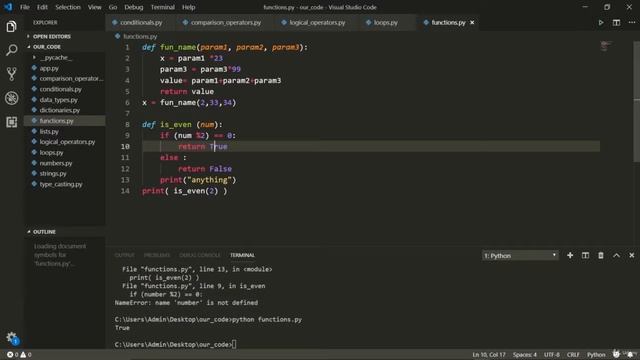Show the Output panel tab

click(124, 255)
